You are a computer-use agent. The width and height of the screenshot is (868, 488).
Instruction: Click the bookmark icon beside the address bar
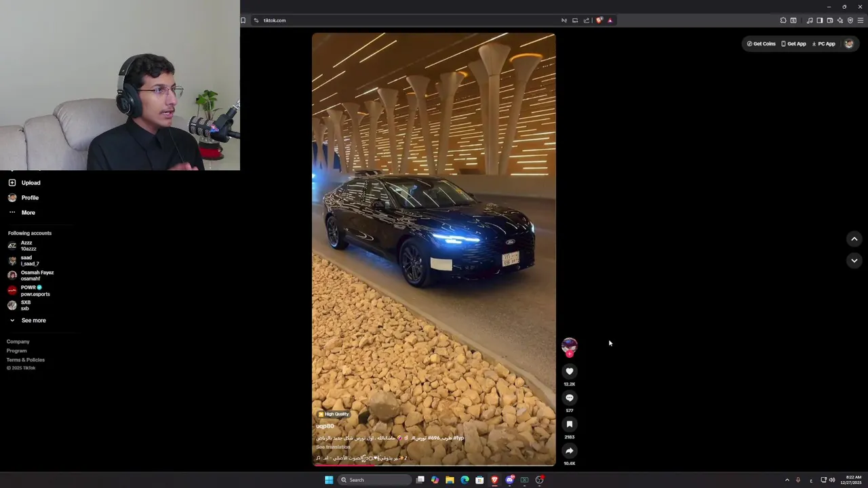[x=243, y=20]
